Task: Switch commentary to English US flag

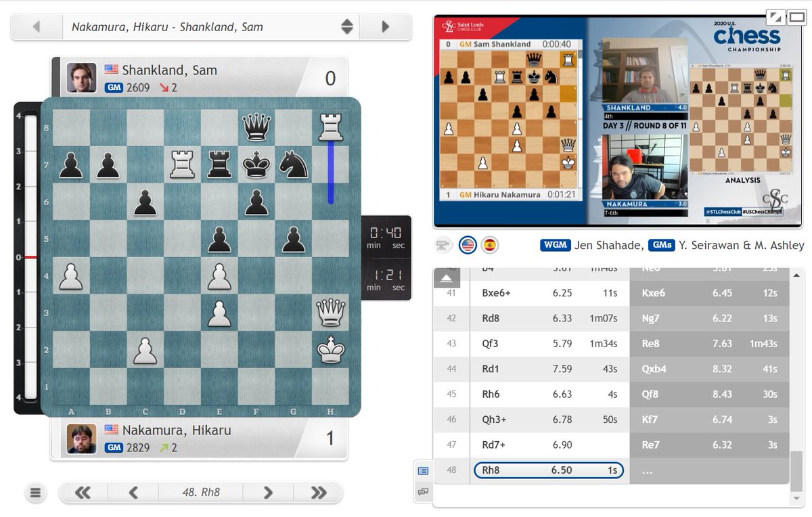Action: [468, 245]
